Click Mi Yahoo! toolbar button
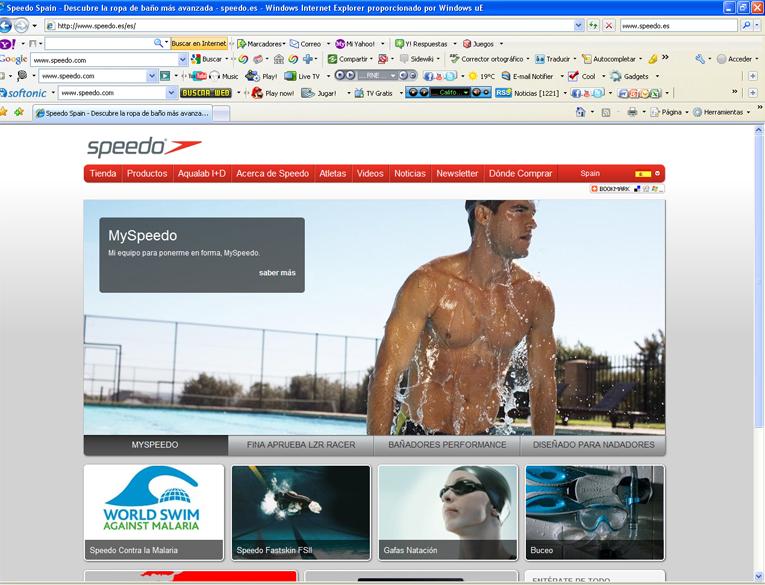The width and height of the screenshot is (765, 585). pyautogui.click(x=355, y=44)
